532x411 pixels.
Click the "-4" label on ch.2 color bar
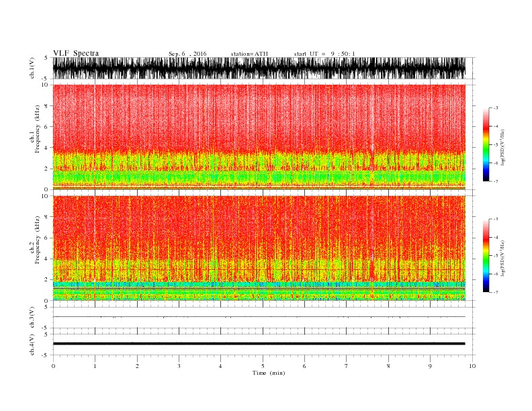coord(496,238)
